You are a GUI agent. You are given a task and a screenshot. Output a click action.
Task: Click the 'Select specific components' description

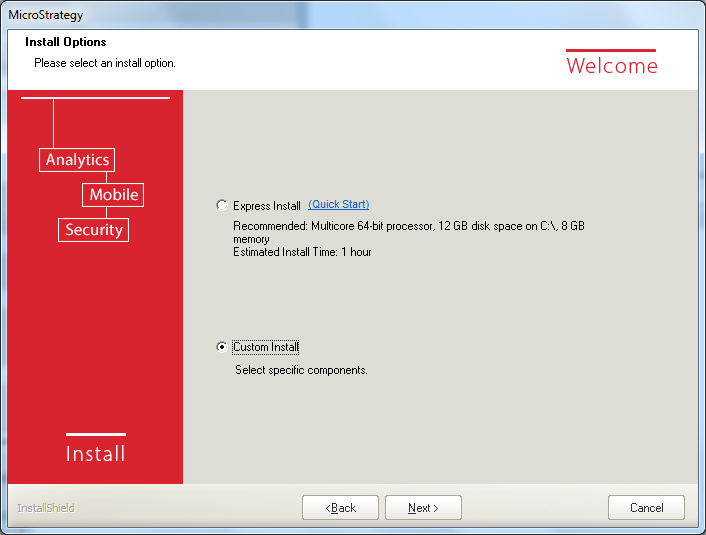point(301,370)
